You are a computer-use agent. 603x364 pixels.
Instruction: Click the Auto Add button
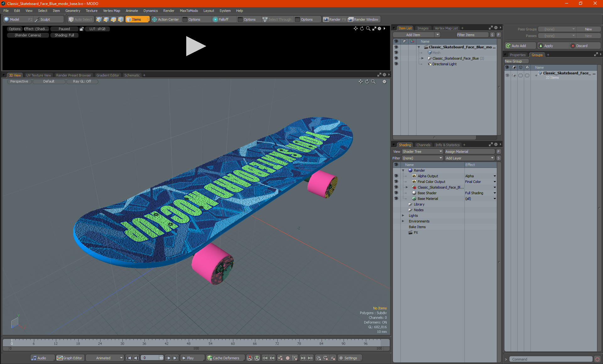click(x=520, y=46)
